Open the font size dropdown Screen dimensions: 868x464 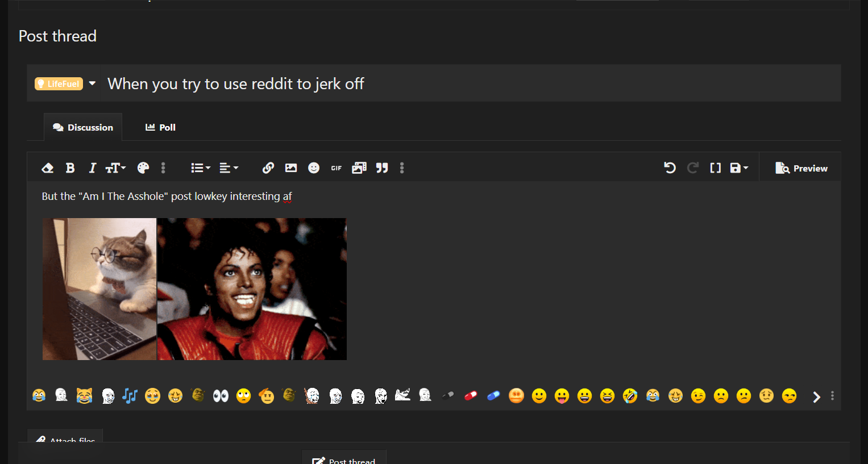point(115,168)
